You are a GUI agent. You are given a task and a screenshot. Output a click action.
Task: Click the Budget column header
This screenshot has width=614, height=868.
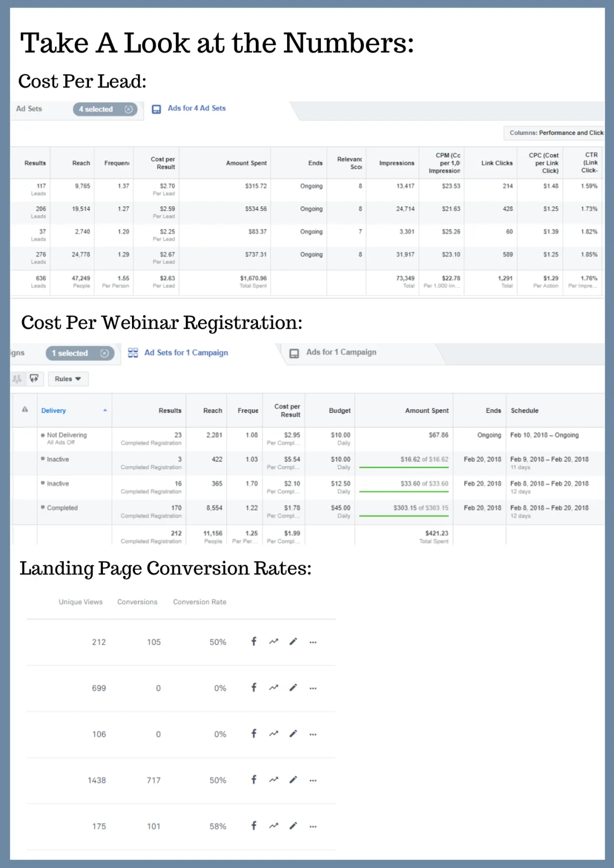[x=340, y=410]
